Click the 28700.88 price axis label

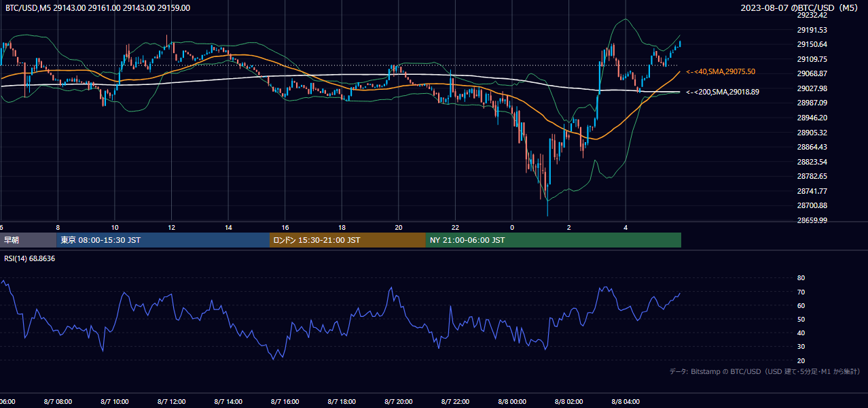coord(812,205)
